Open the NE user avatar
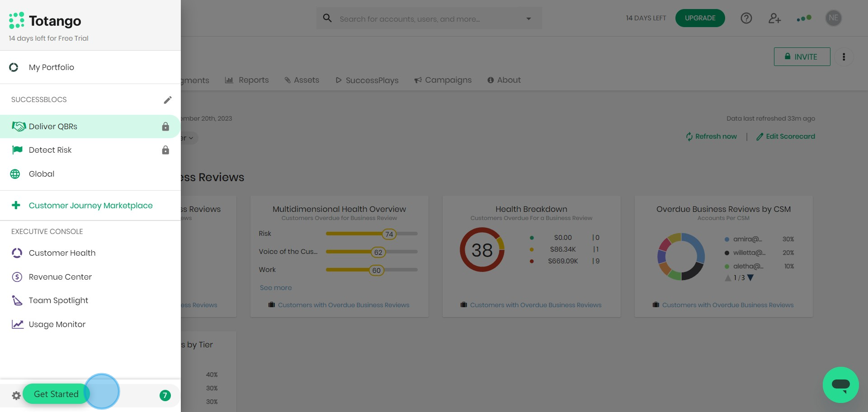The image size is (868, 412). pos(834,18)
